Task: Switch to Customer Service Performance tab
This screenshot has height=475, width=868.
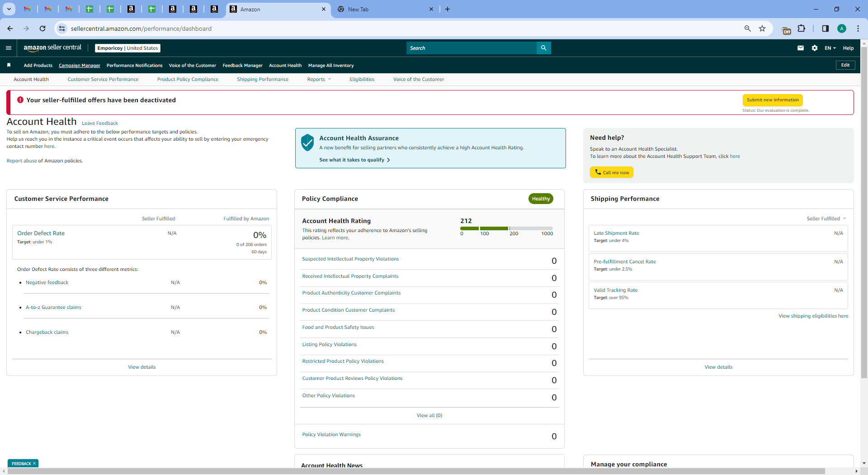Action: click(x=103, y=80)
